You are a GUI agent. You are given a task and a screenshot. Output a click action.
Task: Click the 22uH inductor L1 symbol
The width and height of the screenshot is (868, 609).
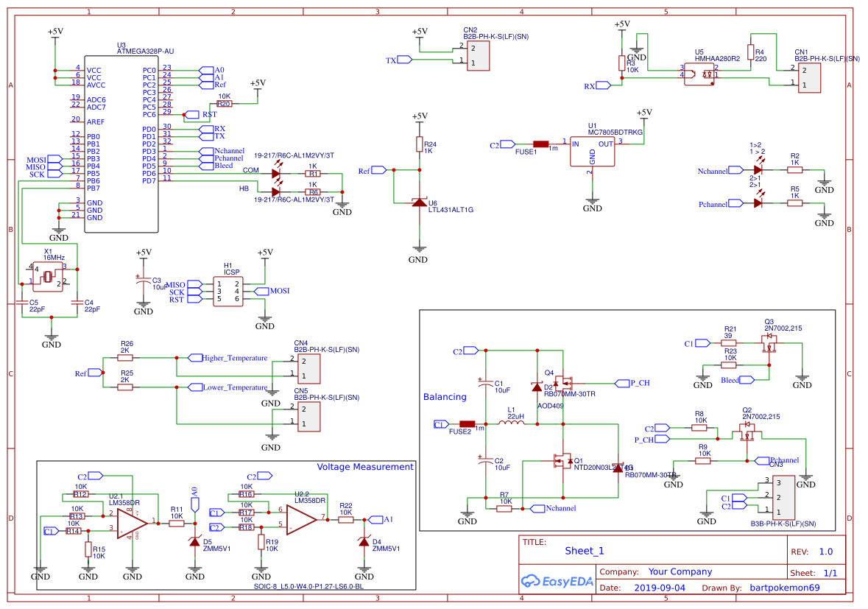click(513, 423)
